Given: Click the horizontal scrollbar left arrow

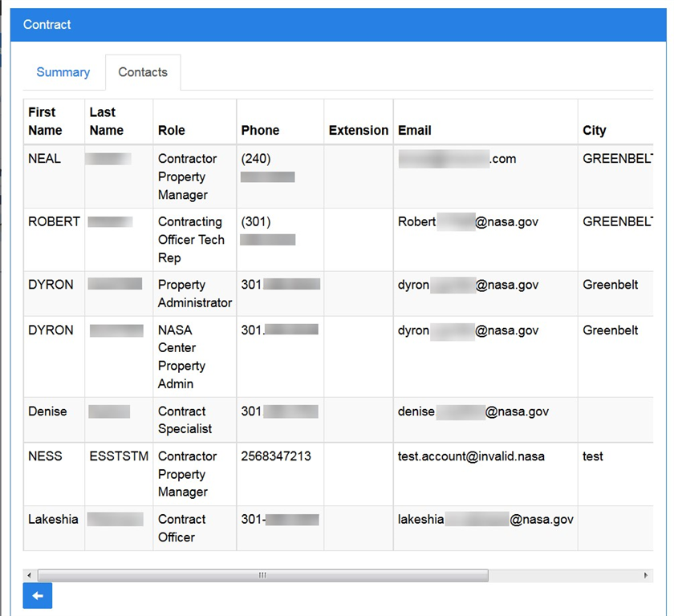Looking at the screenshot, I should click(x=30, y=576).
